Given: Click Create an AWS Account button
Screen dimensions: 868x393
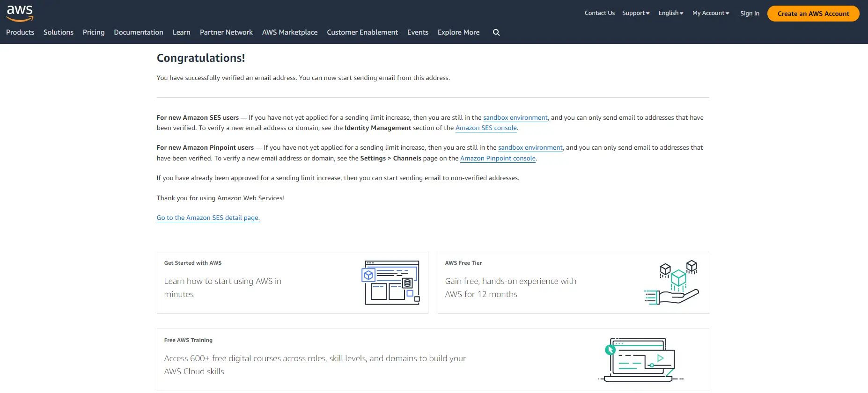Looking at the screenshot, I should coord(813,14).
